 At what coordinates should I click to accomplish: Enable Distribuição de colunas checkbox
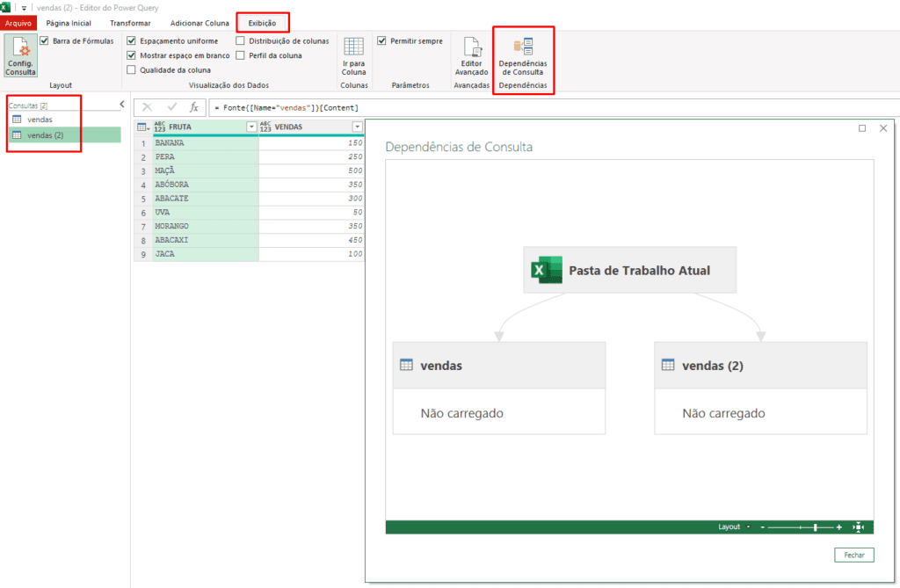pyautogui.click(x=241, y=40)
